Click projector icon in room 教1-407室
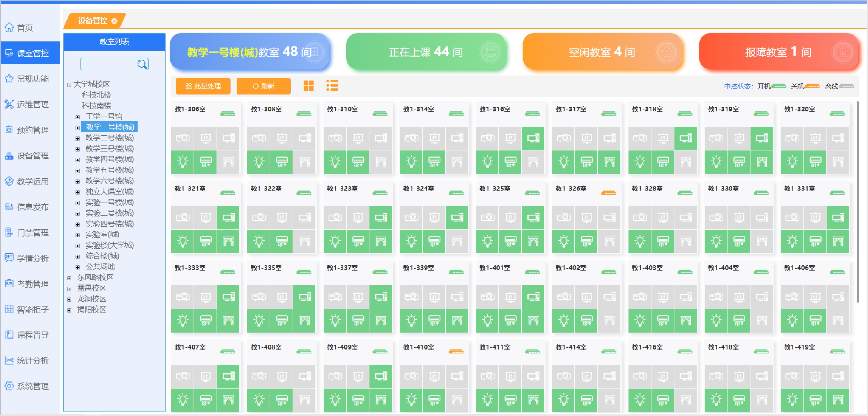The image size is (868, 416). pyautogui.click(x=183, y=376)
